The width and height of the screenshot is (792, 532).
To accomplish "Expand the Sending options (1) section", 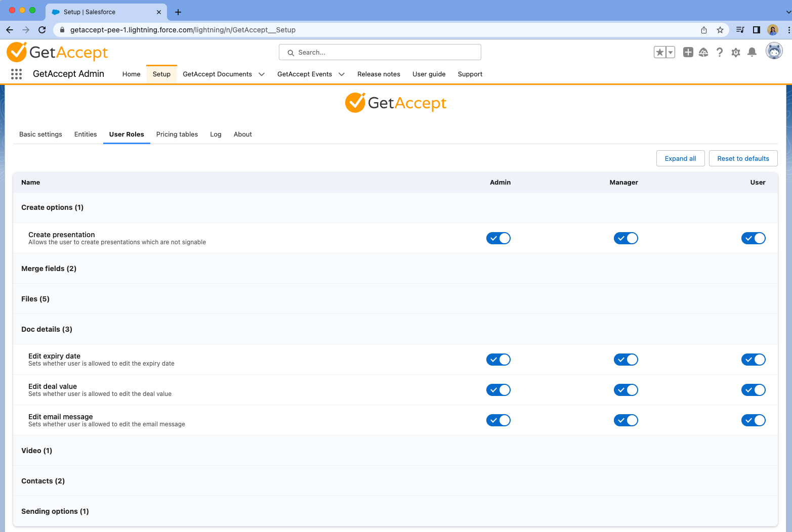I will [395, 511].
